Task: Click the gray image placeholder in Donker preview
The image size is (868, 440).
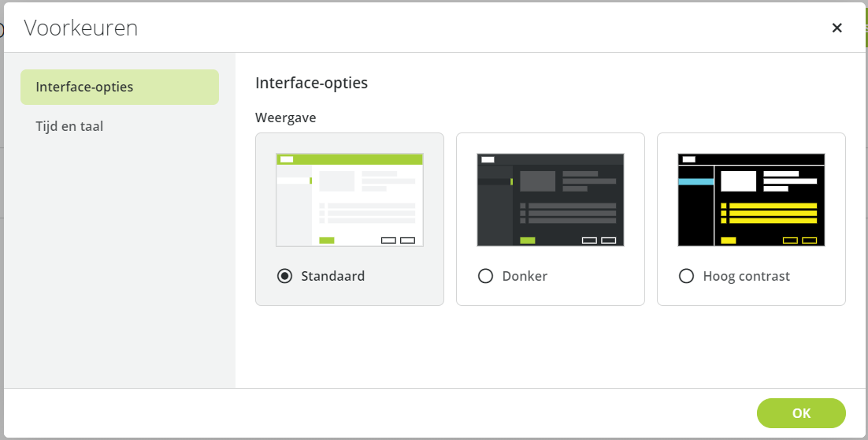Action: point(537,181)
